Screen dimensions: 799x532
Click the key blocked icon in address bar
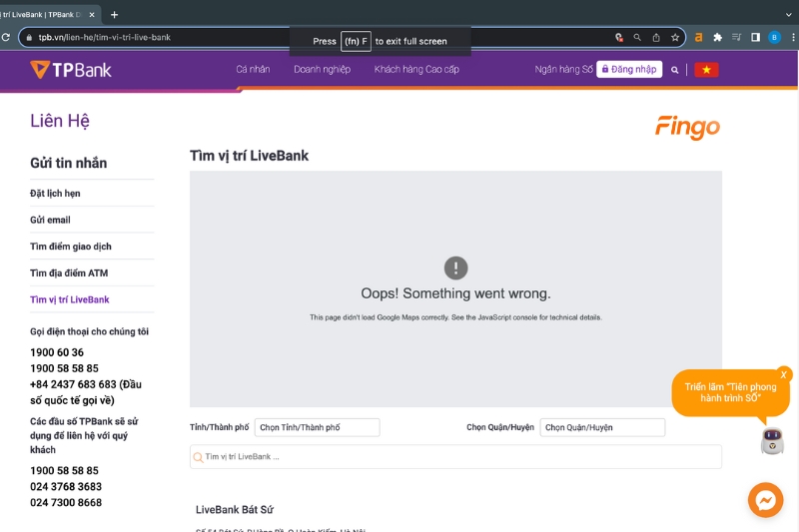[618, 37]
